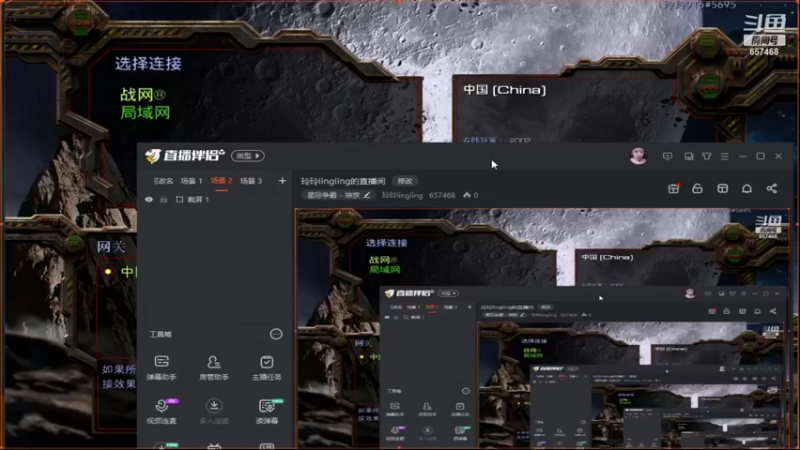The image size is (800, 450).
Task: Click the 工具箱 section label
Action: pos(160,334)
